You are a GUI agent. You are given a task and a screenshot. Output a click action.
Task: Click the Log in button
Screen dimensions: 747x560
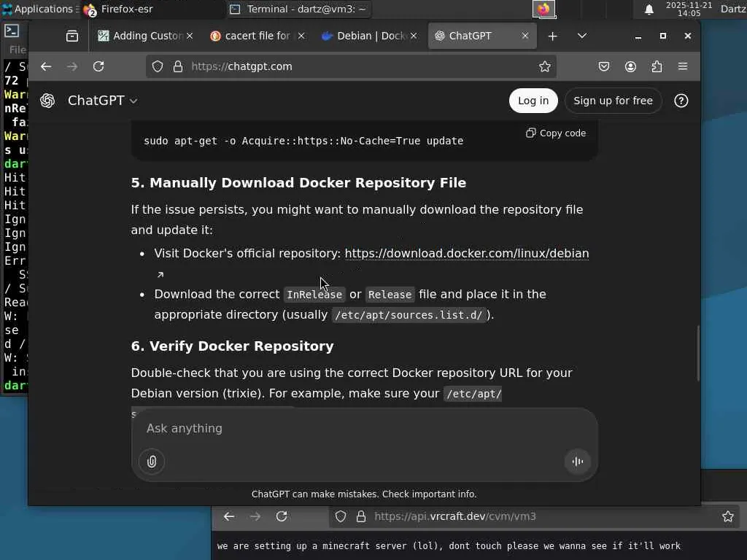tap(533, 101)
